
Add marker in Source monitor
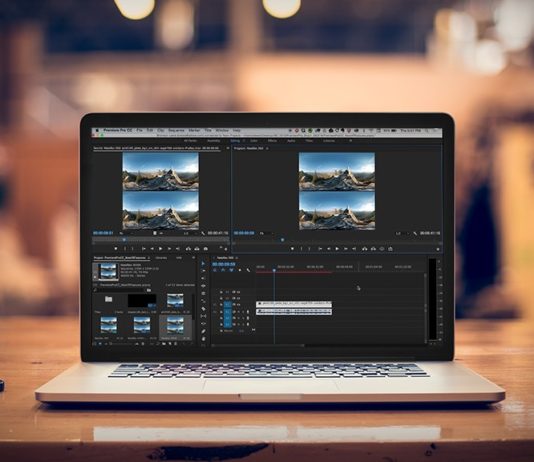[x=116, y=249]
